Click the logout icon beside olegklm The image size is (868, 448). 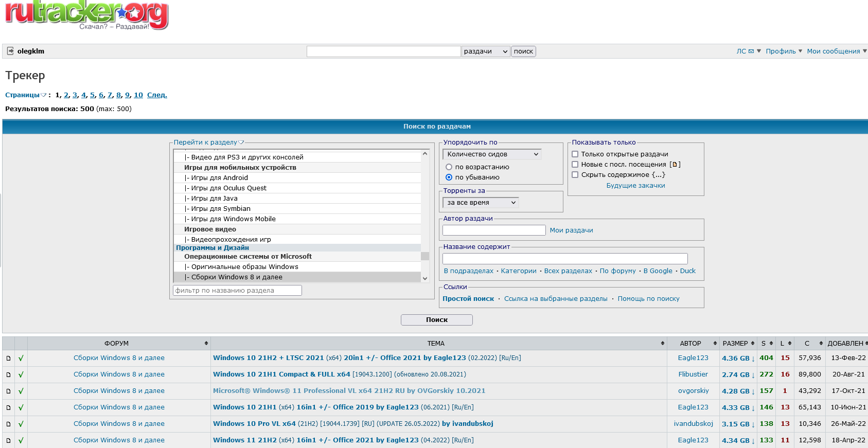tap(10, 51)
